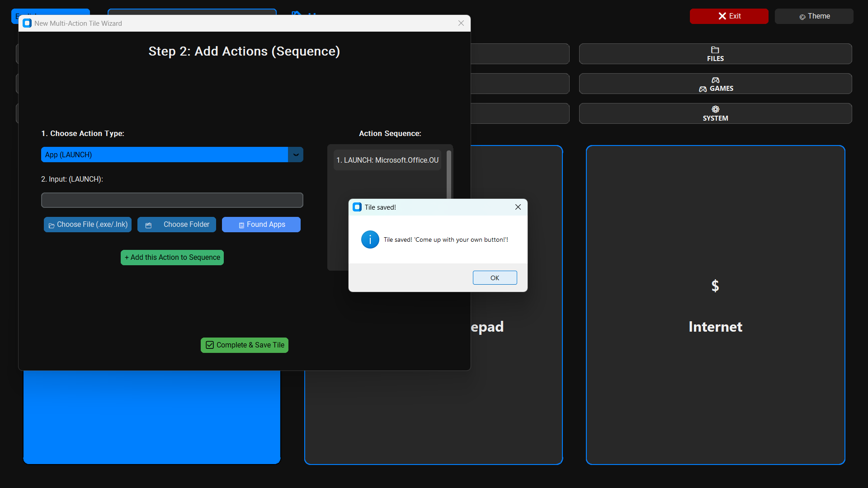Confirm with OK in the Tile saved dialog
The height and width of the screenshot is (488, 868).
point(495,277)
